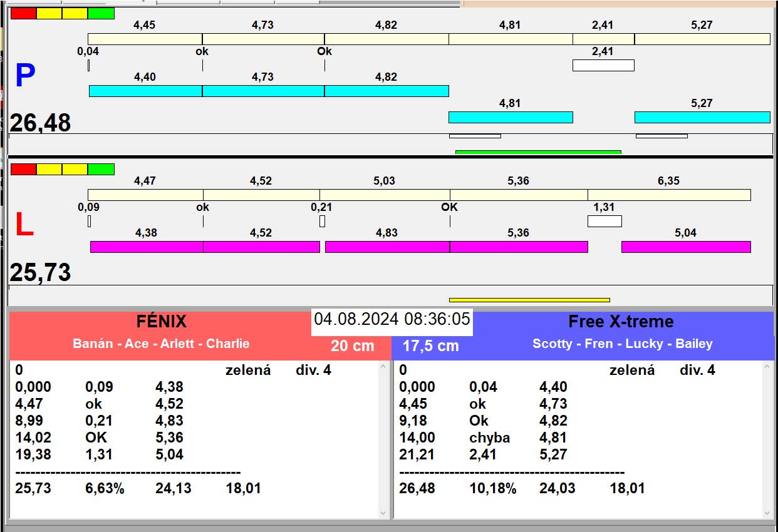Click the 6,63% value in FÉNIX list
Image resolution: width=778 pixels, height=532 pixels.
pos(105,489)
